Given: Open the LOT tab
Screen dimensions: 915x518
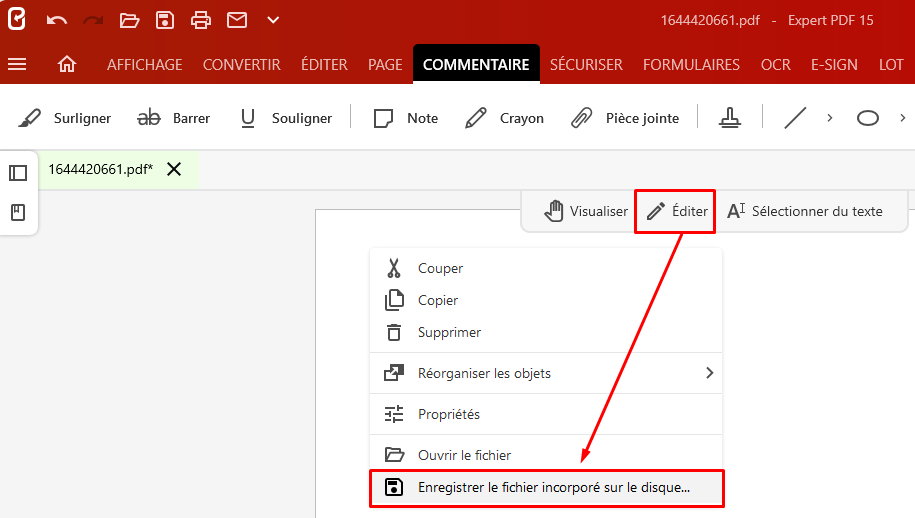Looking at the screenshot, I should 891,65.
